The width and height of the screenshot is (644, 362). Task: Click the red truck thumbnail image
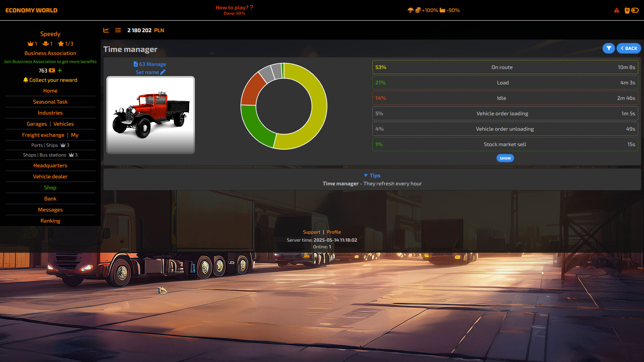pyautogui.click(x=150, y=115)
